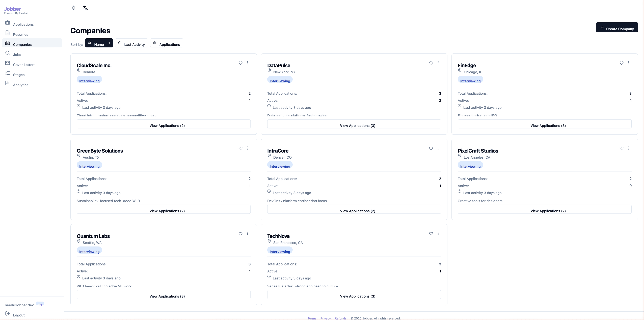This screenshot has width=644, height=320.
Task: Open the Jobs search section
Action: [17, 55]
